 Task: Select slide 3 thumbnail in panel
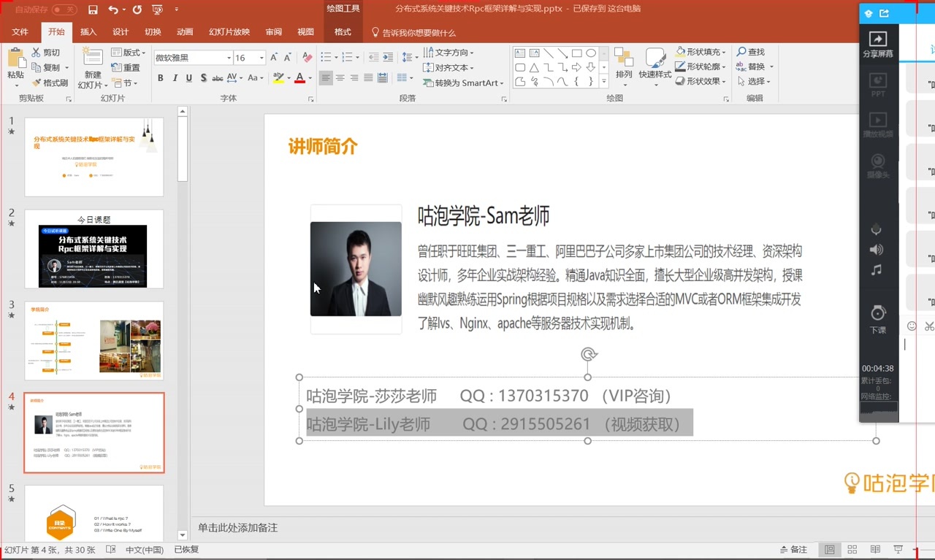click(94, 341)
